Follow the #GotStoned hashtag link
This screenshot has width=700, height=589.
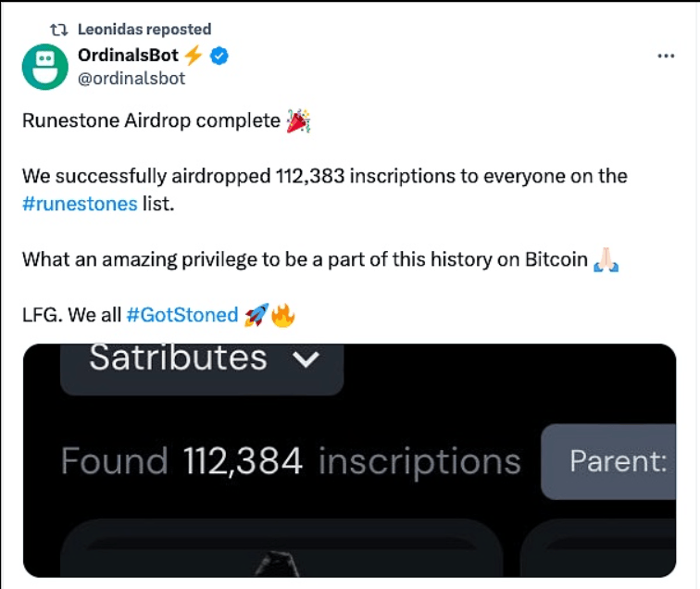pos(181,315)
